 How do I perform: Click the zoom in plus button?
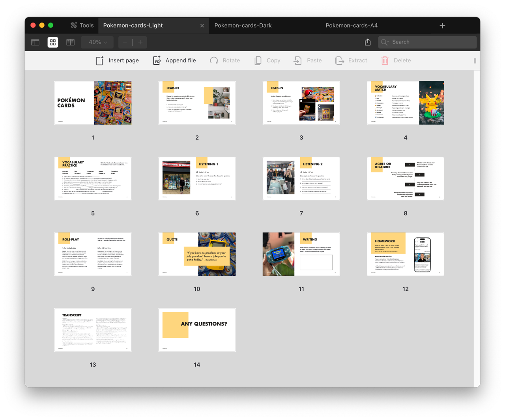140,42
